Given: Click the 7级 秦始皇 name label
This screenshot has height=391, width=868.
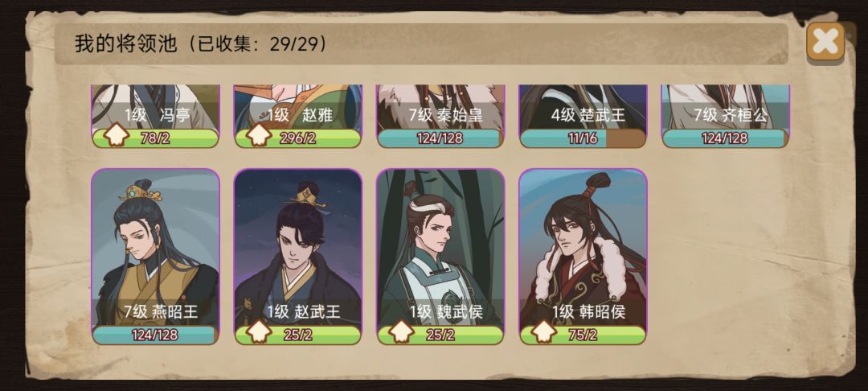Looking at the screenshot, I should point(445,114).
